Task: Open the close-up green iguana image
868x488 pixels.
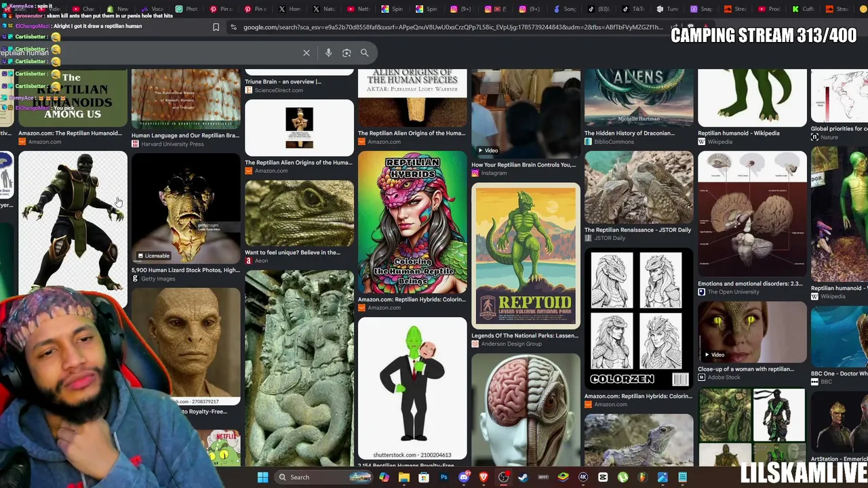Action: pyautogui.click(x=299, y=213)
